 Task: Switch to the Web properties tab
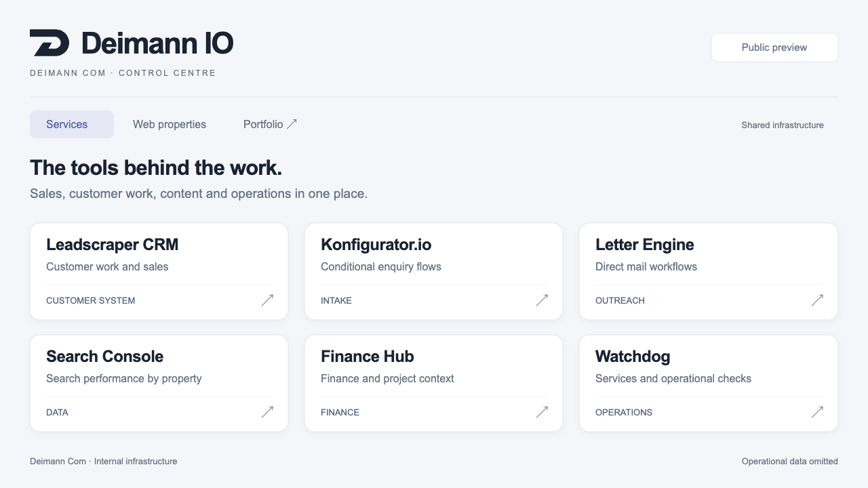tap(170, 125)
